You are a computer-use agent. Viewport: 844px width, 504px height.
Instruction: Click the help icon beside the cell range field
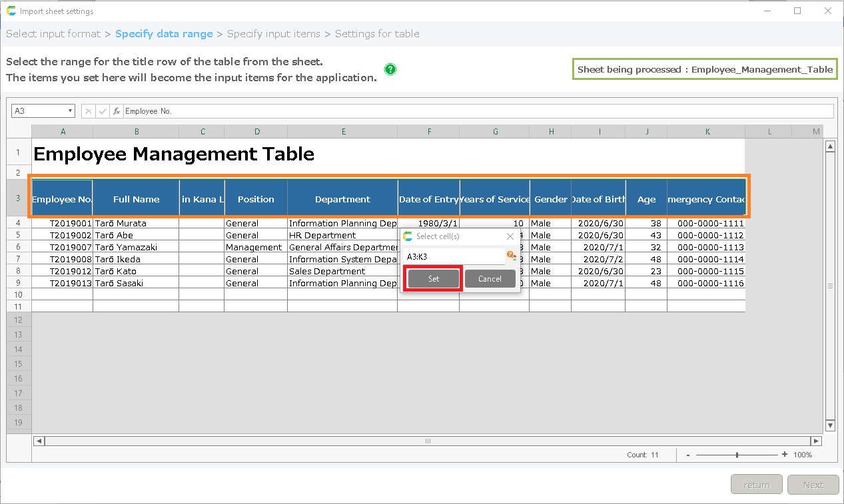[x=511, y=256]
